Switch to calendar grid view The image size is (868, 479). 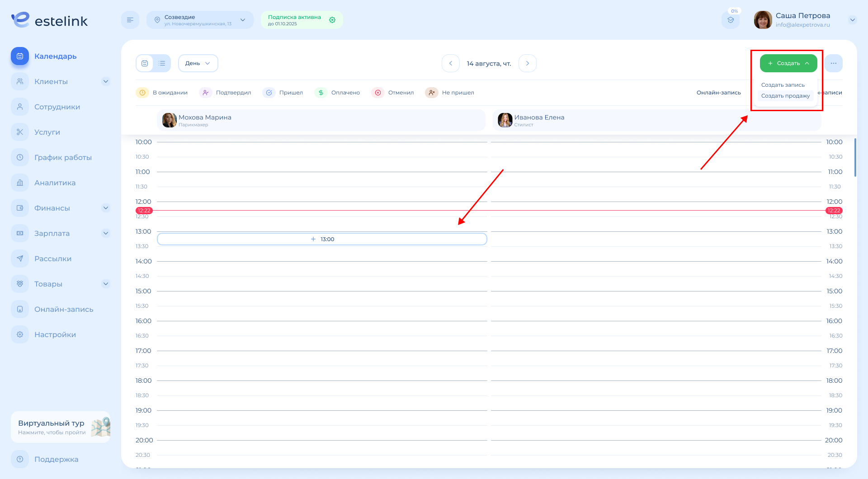click(145, 63)
